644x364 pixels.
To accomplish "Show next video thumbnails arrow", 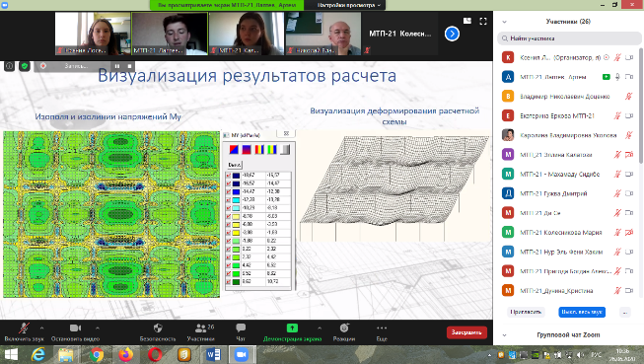I will (x=452, y=34).
